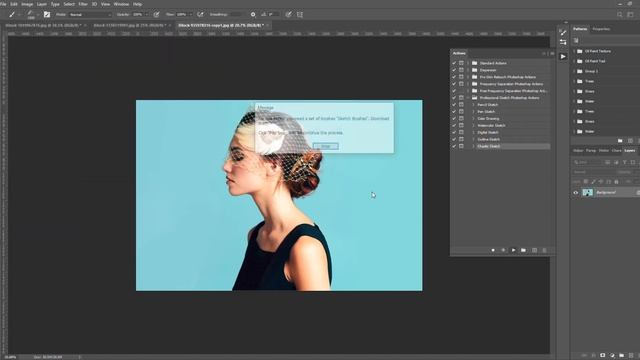The height and width of the screenshot is (360, 640).
Task: Toggle the Brush Settings panel icon
Action: pyautogui.click(x=47, y=14)
